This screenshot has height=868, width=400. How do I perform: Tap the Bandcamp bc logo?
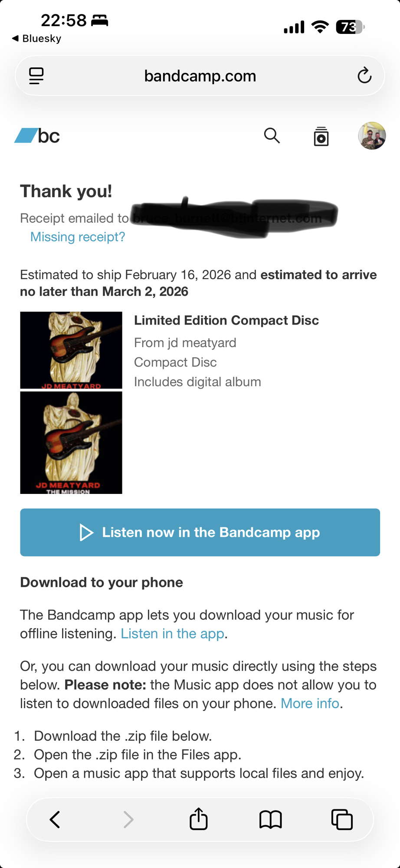click(x=37, y=136)
